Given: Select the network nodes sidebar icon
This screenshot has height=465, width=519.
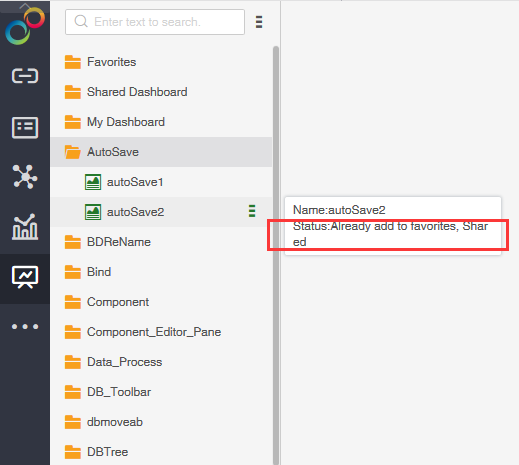Looking at the screenshot, I should 25,177.
